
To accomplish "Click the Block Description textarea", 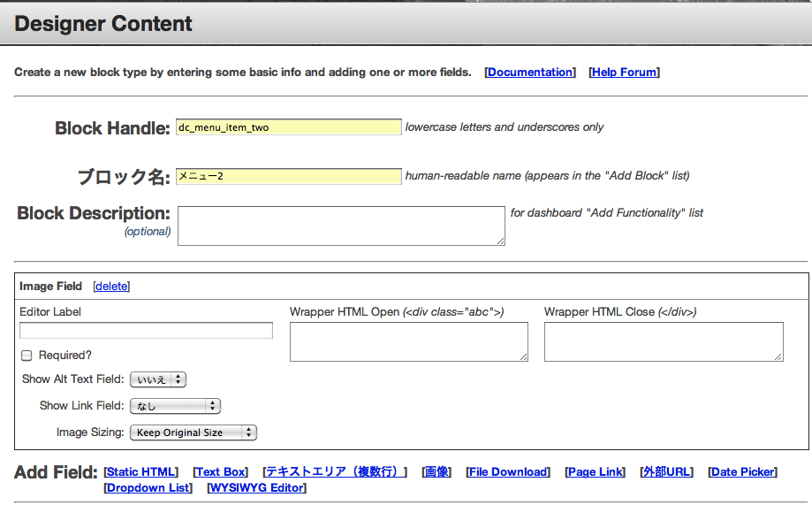I will point(341,226).
